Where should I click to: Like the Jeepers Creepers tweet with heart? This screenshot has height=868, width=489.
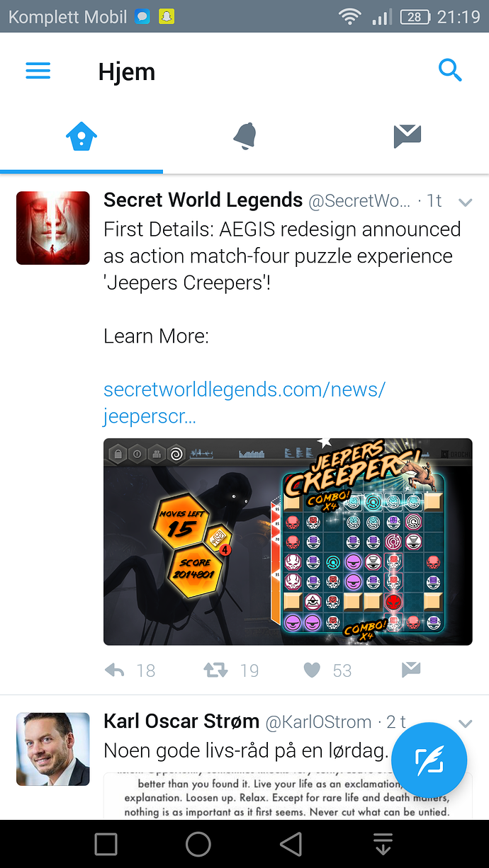coord(312,670)
